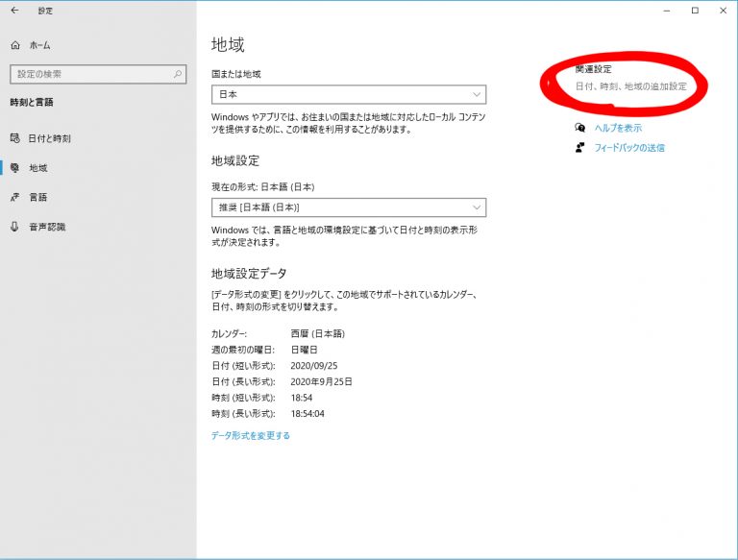This screenshot has width=738, height=560.
Task: Click the magnifier icon in the search box
Action: tap(178, 74)
